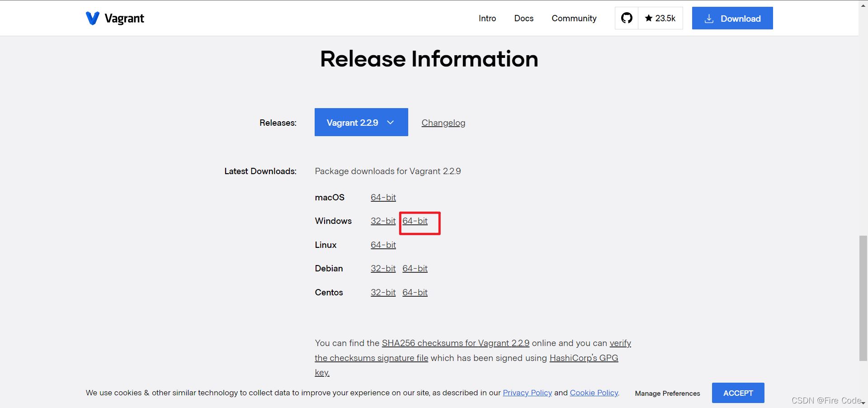Click the page vertical scrollbar thumb
Viewport: 868px width, 408px height.
tap(863, 298)
